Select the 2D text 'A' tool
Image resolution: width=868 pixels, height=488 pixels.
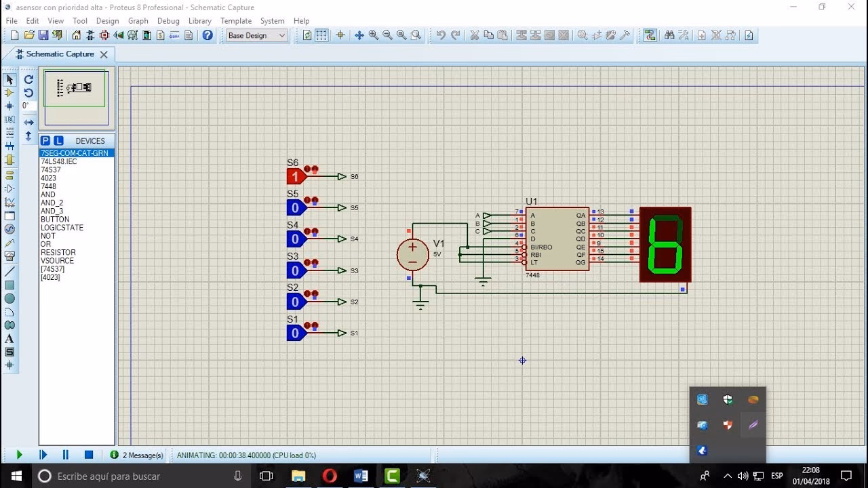(x=9, y=338)
